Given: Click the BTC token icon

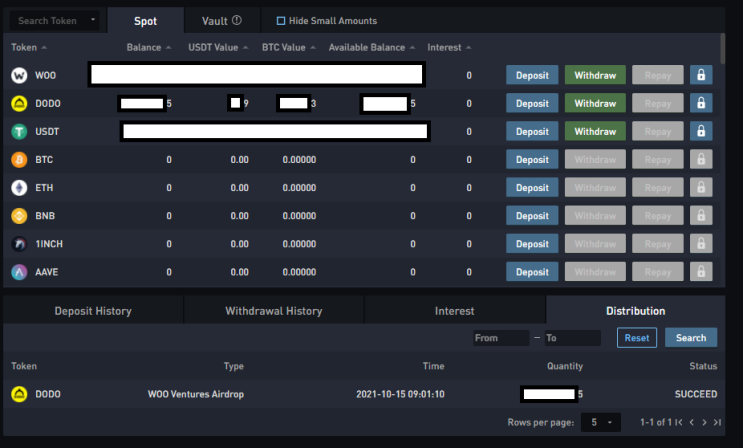Looking at the screenshot, I should pyautogui.click(x=19, y=160).
